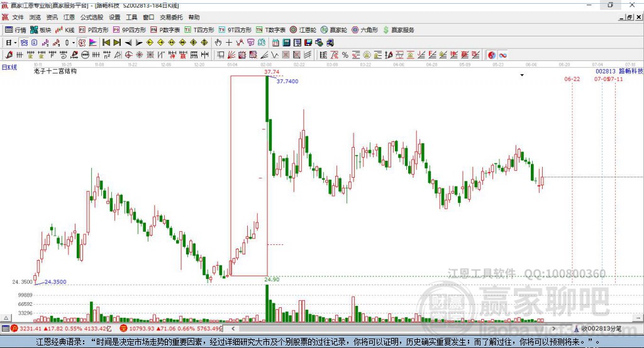The width and height of the screenshot is (644, 348).
Task: Expand panel with triangle near volume axis
Action: point(6,318)
